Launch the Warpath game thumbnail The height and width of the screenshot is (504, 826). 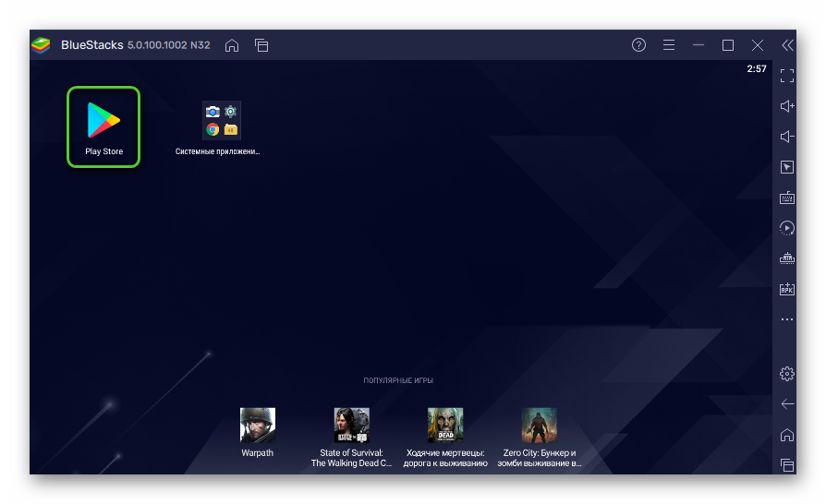pyautogui.click(x=257, y=426)
